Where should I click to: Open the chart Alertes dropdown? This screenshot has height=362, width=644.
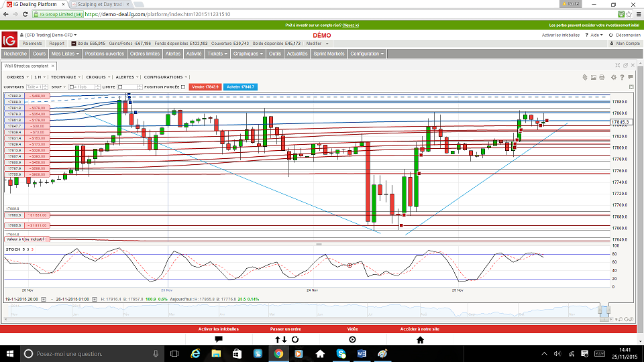coord(127,76)
